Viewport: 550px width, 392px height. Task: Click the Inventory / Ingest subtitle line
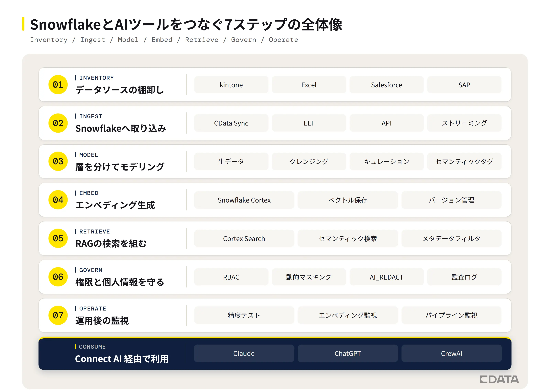pos(164,40)
